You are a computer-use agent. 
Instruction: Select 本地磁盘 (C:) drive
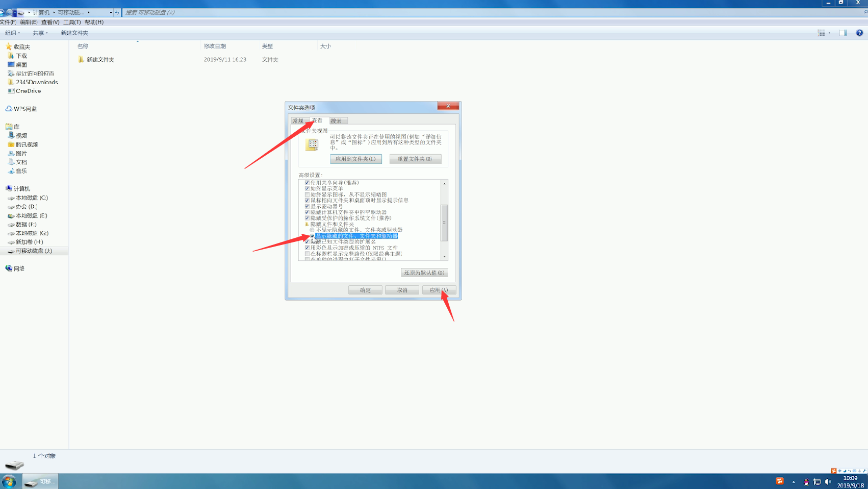coord(28,198)
